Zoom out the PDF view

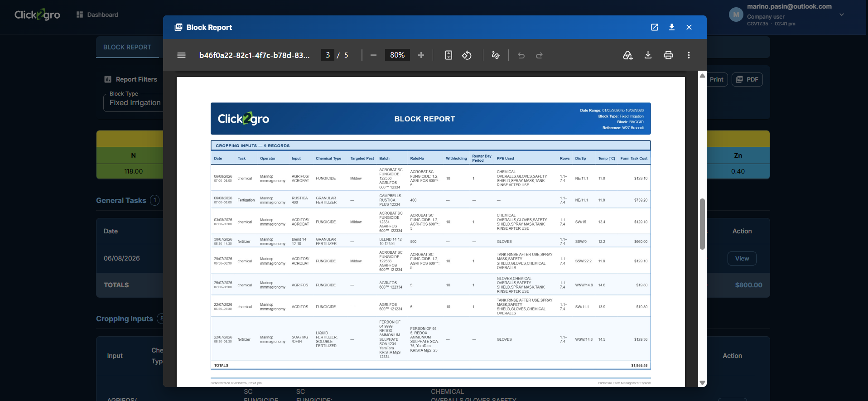pos(373,55)
